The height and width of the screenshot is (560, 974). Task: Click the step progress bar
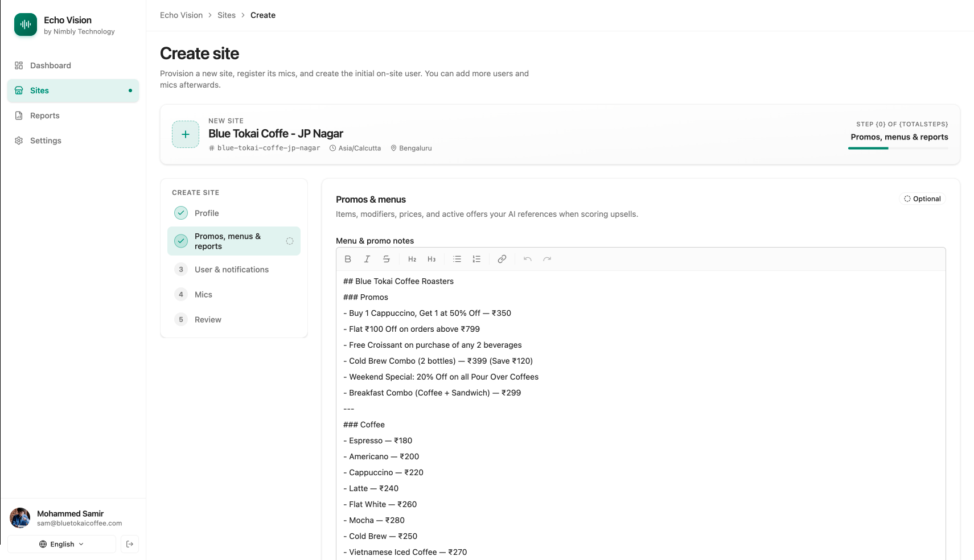coord(898,148)
